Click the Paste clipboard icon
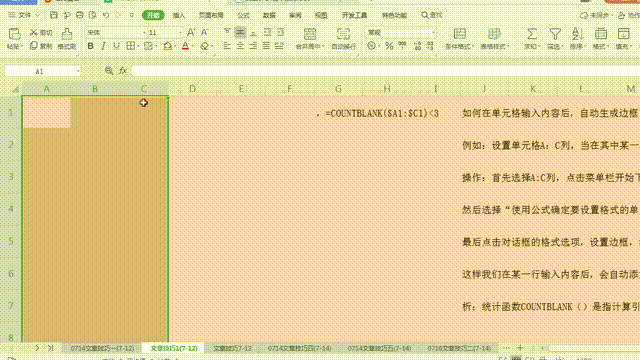Image resolution: width=640 pixels, height=360 pixels. click(x=14, y=34)
